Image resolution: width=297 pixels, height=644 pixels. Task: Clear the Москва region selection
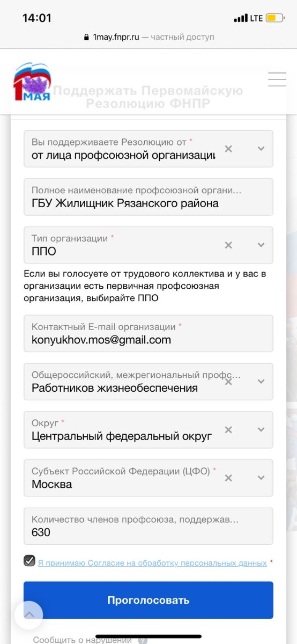tap(228, 478)
